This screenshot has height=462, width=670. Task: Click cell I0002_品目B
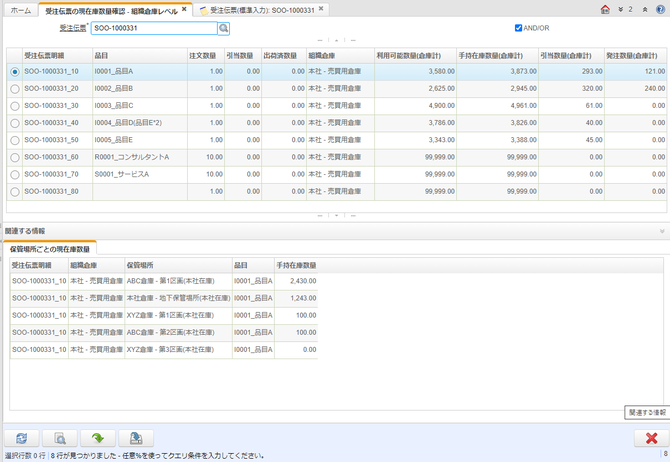click(x=140, y=89)
